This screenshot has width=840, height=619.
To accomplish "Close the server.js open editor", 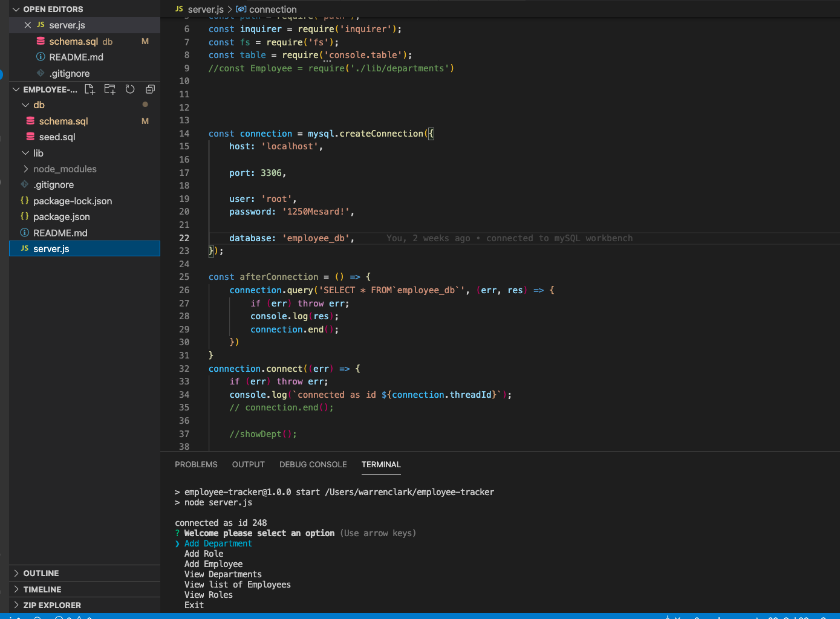I will tap(28, 25).
